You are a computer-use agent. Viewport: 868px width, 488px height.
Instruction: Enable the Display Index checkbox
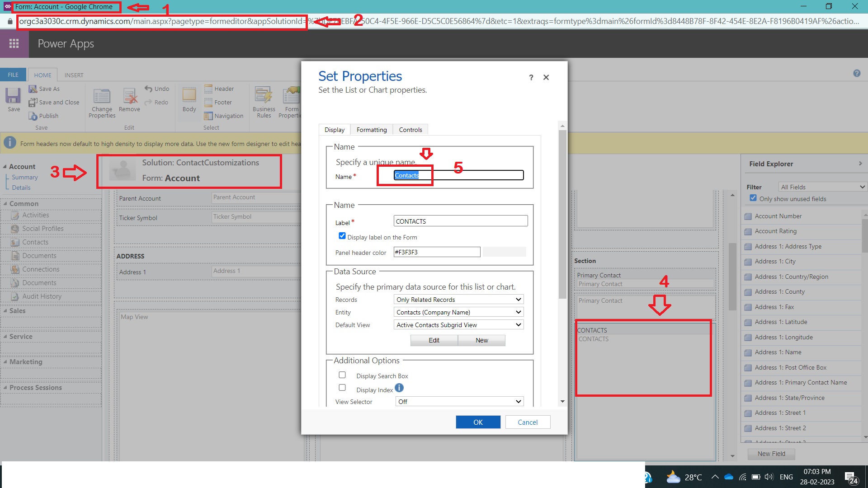click(x=342, y=388)
